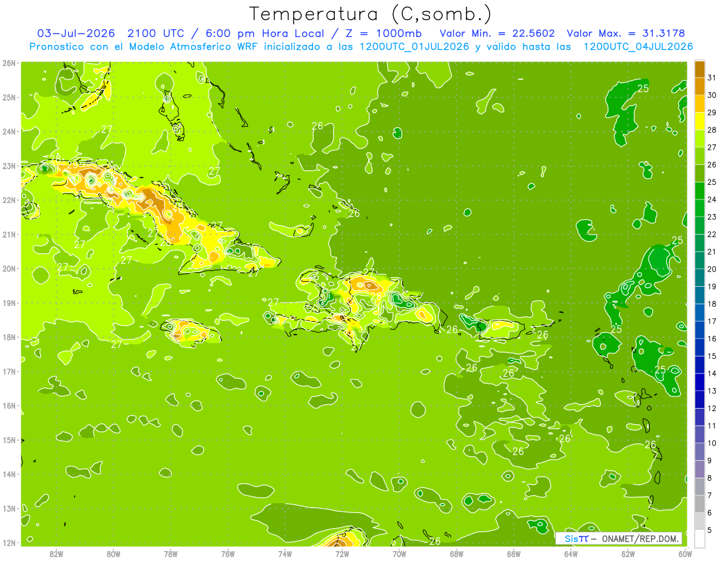Click the "19N" latitude axis label
The width and height of the screenshot is (728, 562).
pos(9,303)
